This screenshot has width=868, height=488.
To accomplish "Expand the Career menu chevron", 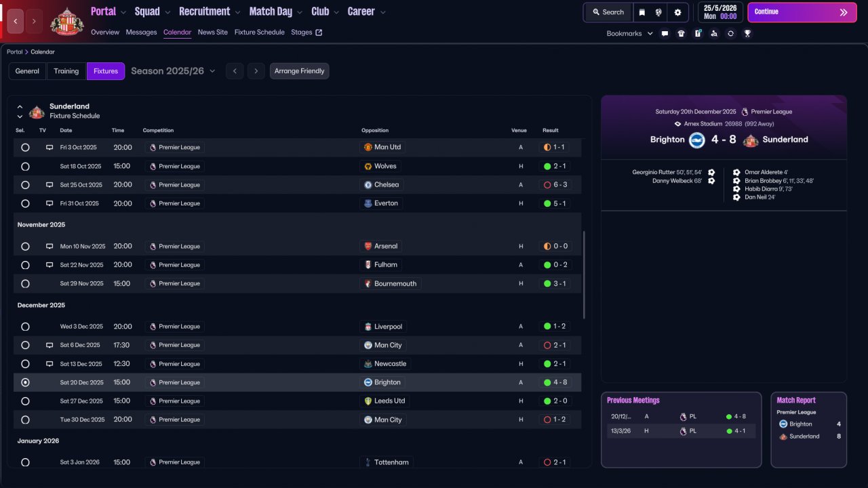I will pos(383,12).
